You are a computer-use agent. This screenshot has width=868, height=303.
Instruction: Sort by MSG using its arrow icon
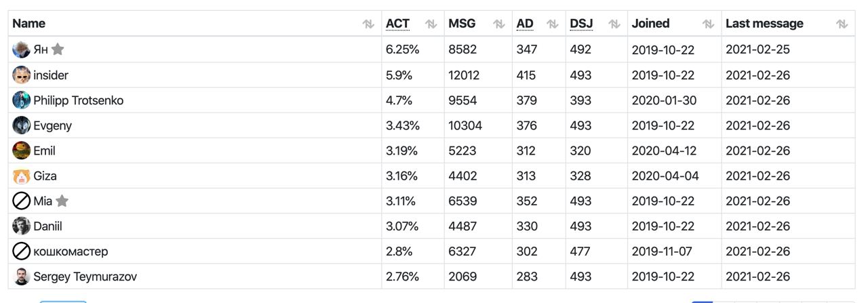pos(499,24)
